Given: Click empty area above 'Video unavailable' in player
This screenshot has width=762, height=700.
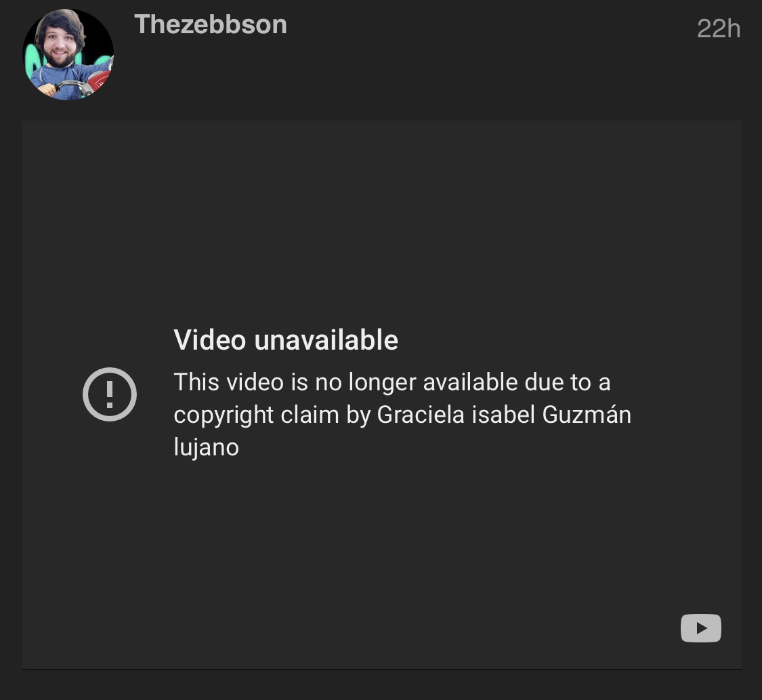Looking at the screenshot, I should 381,219.
